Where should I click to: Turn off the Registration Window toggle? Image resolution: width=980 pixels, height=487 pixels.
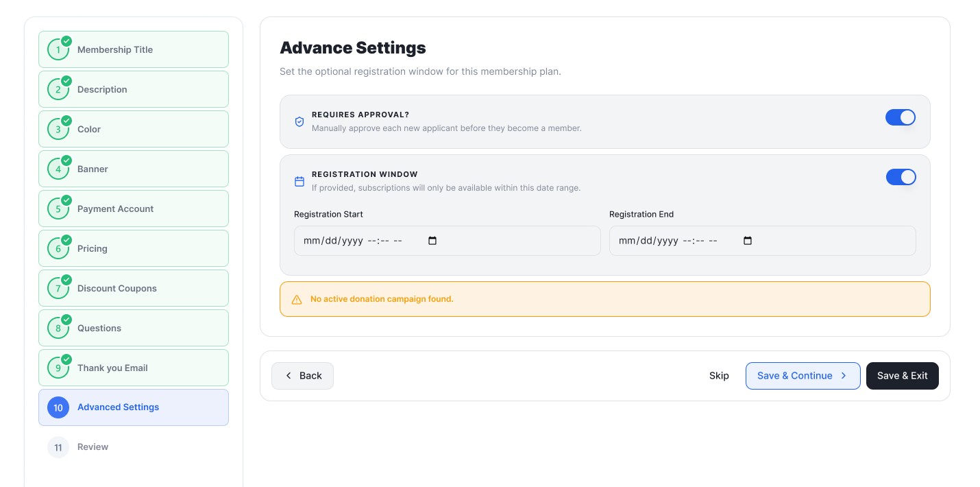(901, 177)
